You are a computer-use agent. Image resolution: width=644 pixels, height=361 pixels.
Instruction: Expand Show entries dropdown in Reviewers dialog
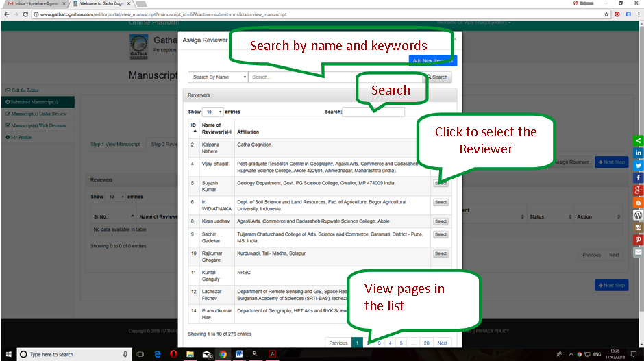(x=212, y=112)
